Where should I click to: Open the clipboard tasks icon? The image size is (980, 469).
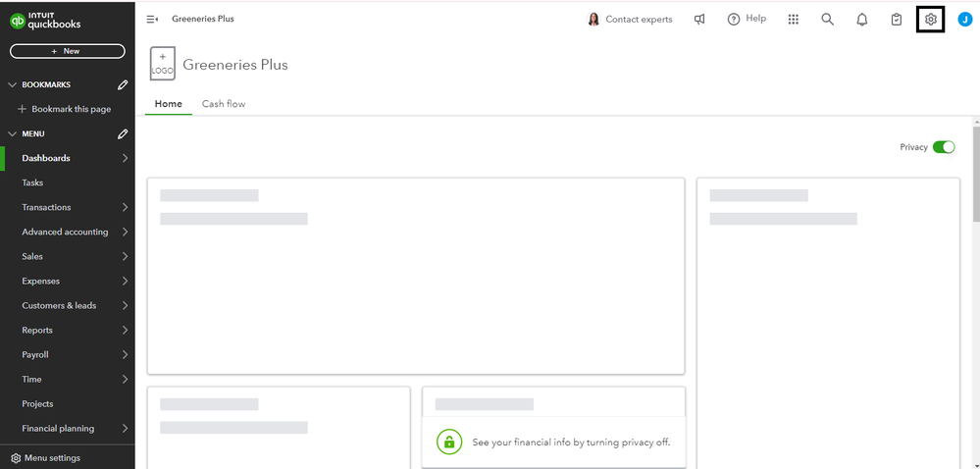pyautogui.click(x=896, y=19)
